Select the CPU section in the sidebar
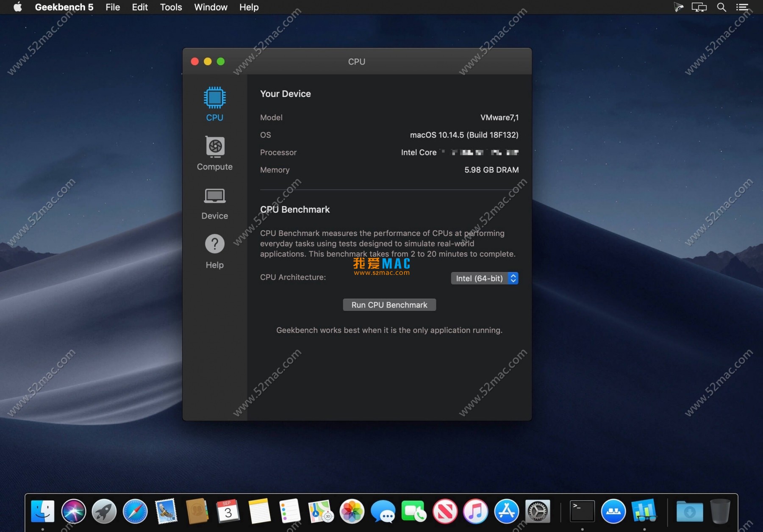Viewport: 763px width, 532px height. point(214,103)
